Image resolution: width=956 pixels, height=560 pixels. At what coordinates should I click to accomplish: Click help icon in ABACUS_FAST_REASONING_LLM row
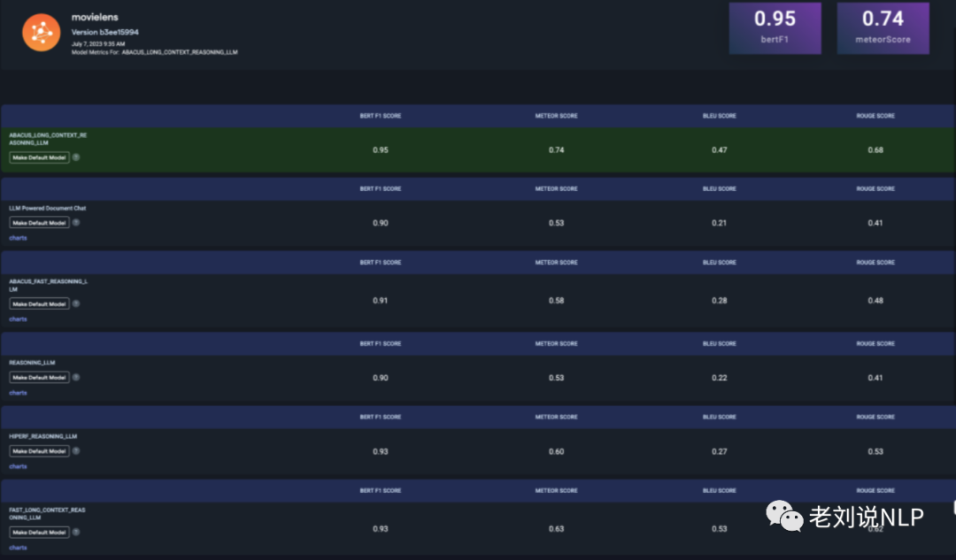click(x=76, y=303)
